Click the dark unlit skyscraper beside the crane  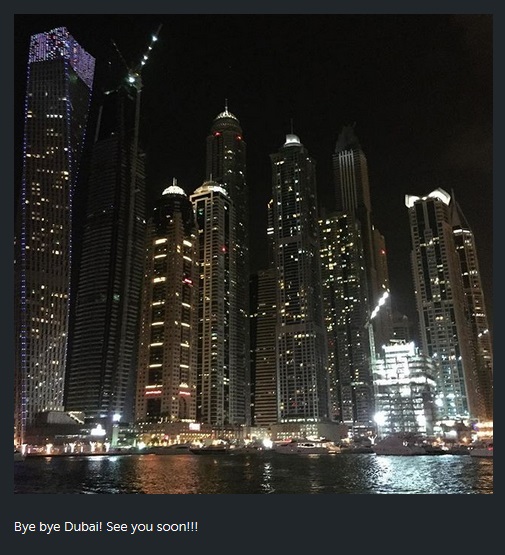107,269
